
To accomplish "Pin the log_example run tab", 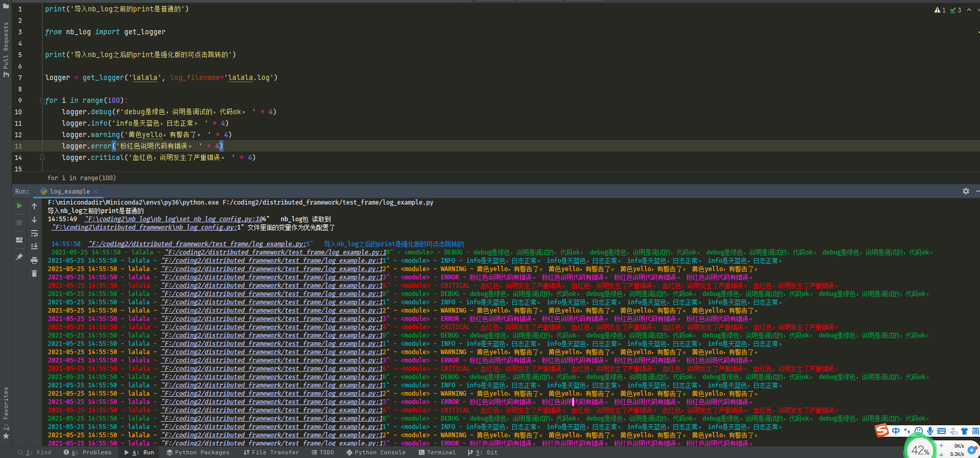I will tap(19, 257).
